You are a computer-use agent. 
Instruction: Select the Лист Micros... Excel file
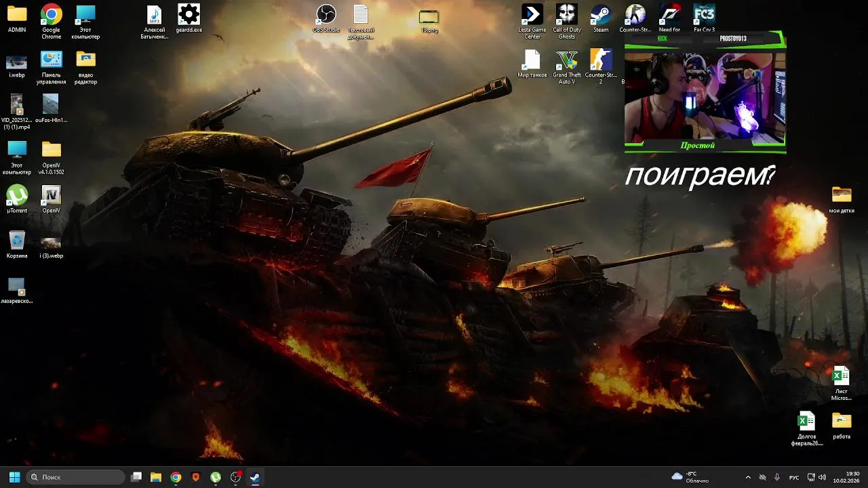tap(842, 383)
